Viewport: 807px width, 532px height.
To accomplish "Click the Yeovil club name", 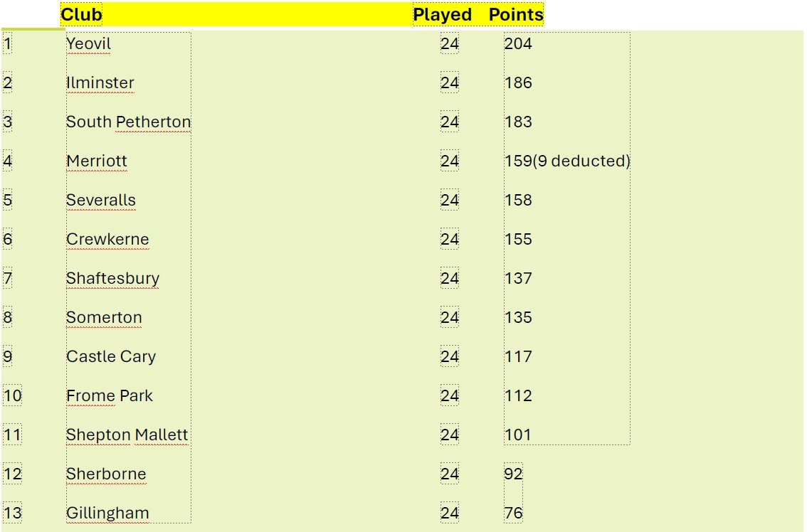I will (89, 44).
